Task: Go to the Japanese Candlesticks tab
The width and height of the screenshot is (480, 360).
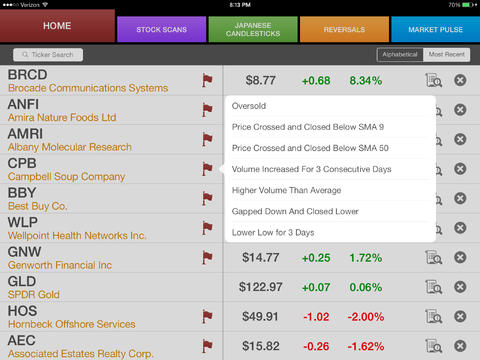Action: coord(253,29)
